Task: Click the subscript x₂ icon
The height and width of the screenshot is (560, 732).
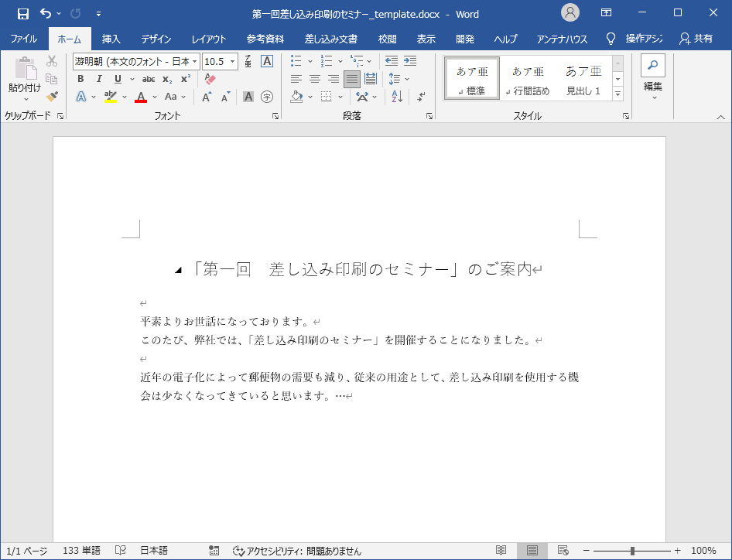Action: coord(166,79)
